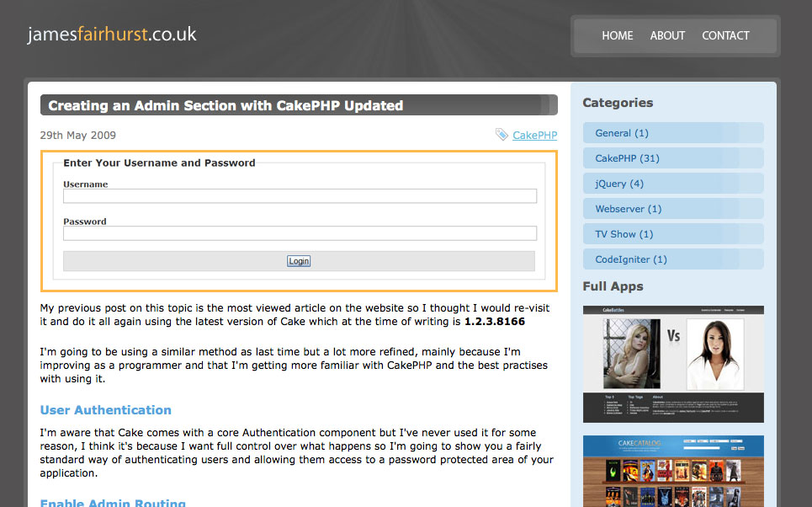The height and width of the screenshot is (507, 812).
Task: Open the CakeCatalog app thumbnail
Action: 673,472
